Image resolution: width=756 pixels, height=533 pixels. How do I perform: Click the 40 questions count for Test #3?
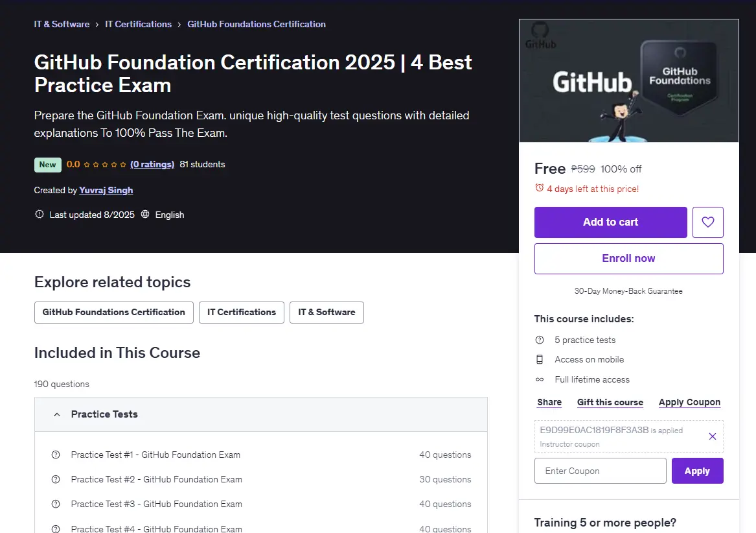click(445, 504)
